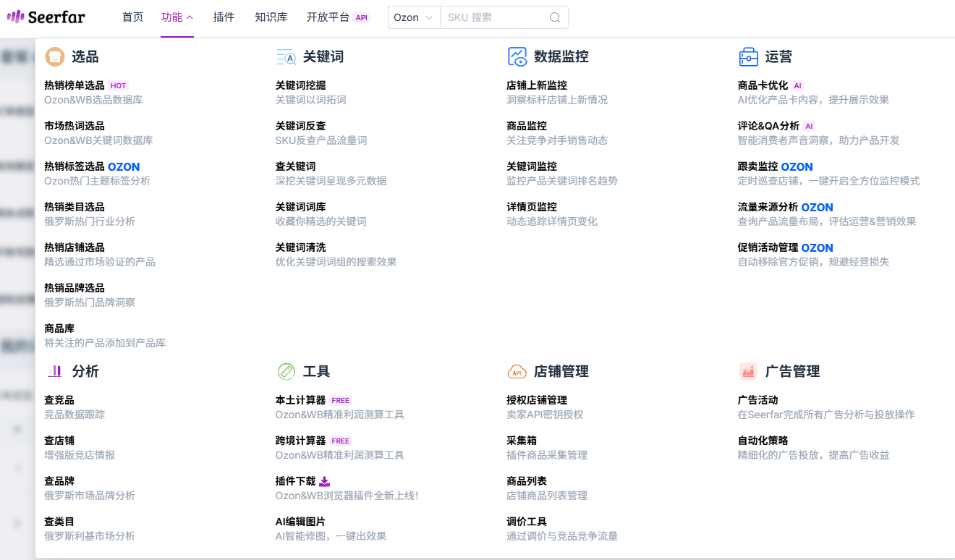Click the 广告管理 chart icon
Image resolution: width=955 pixels, height=560 pixels.
coord(748,371)
